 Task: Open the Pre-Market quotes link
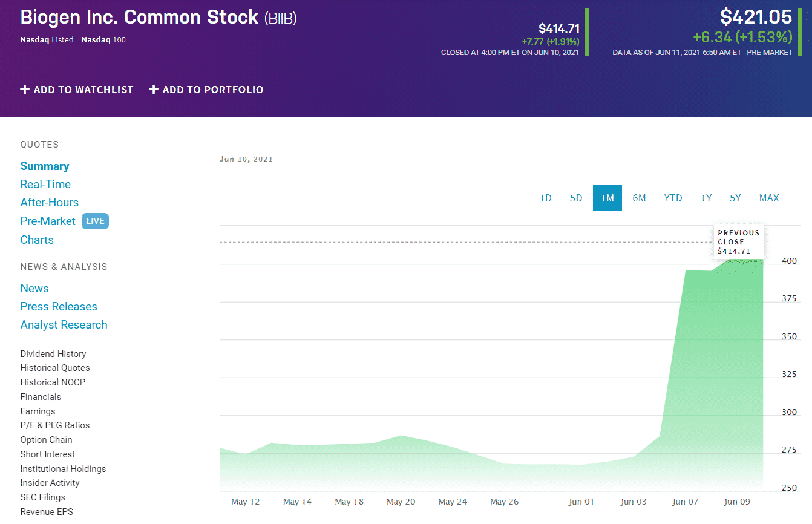[48, 221]
